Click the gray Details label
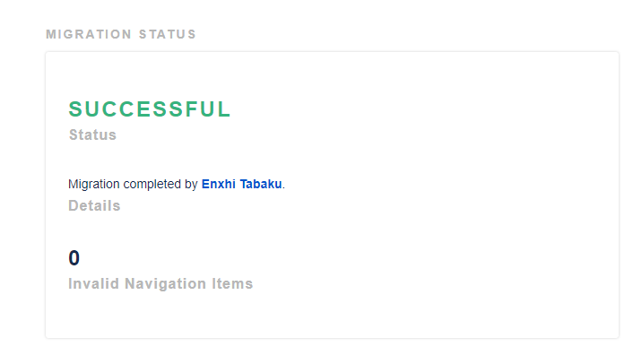The image size is (633, 364). (x=94, y=205)
